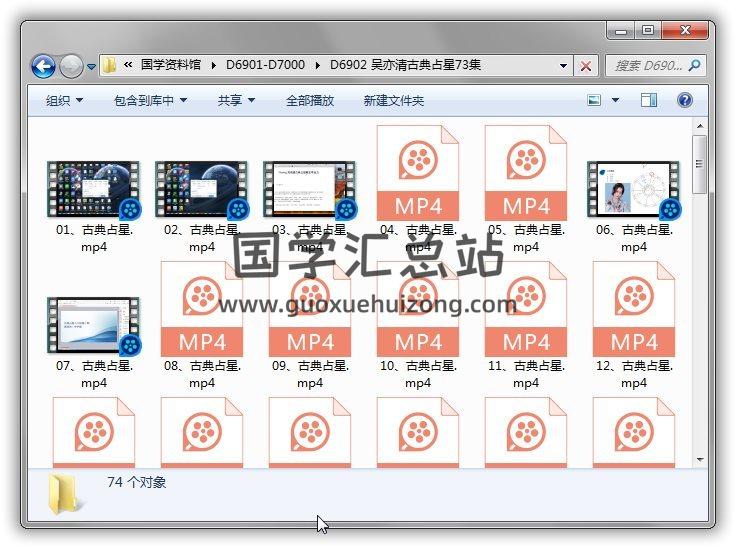Select the 04、古典占星.mp4 file icon

[418, 174]
